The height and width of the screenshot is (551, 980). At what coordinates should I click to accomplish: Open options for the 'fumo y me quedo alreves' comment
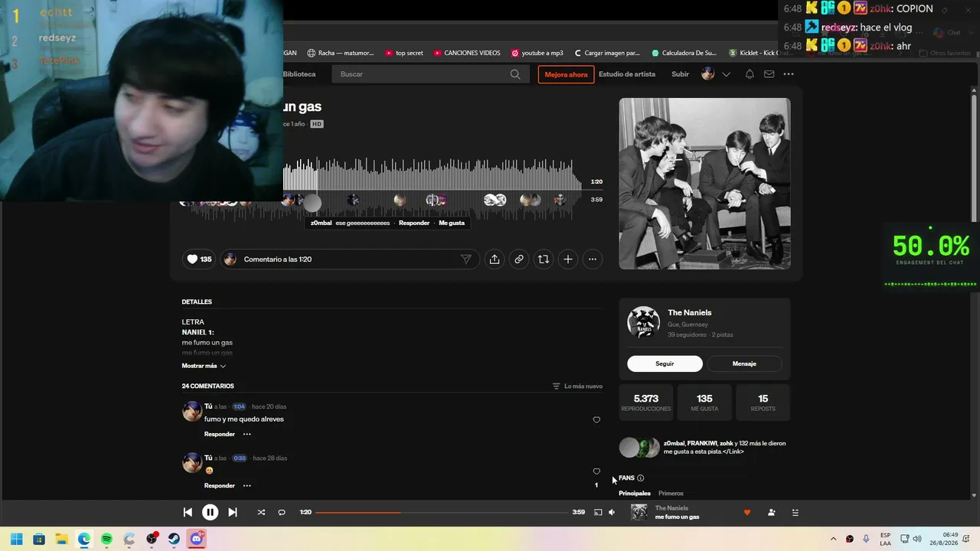247,435
